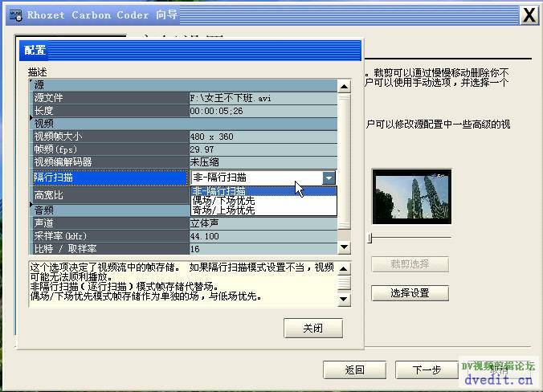This screenshot has height=392, width=543.
Task: Click the 比特 / 取样率 label
Action: 65,249
